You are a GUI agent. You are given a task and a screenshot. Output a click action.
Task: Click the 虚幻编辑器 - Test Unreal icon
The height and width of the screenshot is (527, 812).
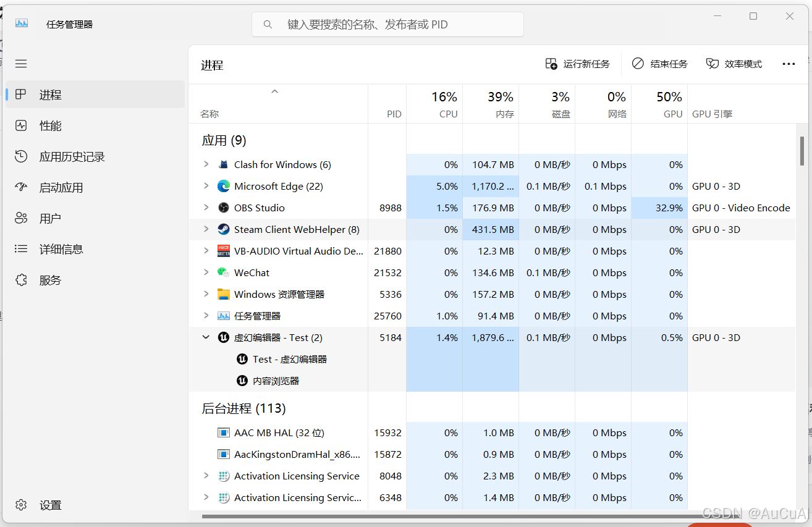pyautogui.click(x=224, y=337)
